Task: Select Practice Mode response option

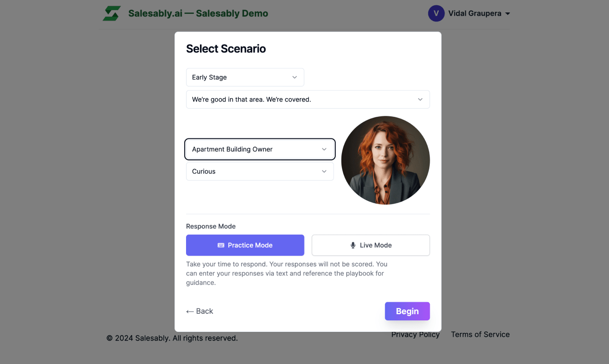Action: (x=245, y=245)
